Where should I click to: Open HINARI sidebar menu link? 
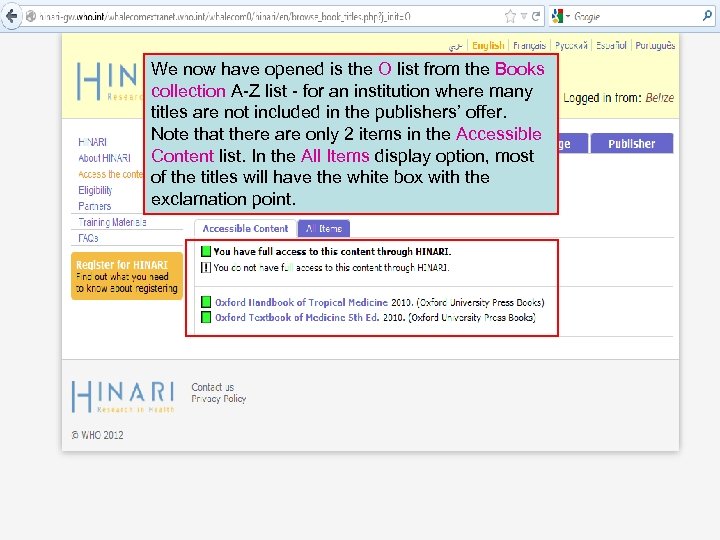(x=92, y=142)
